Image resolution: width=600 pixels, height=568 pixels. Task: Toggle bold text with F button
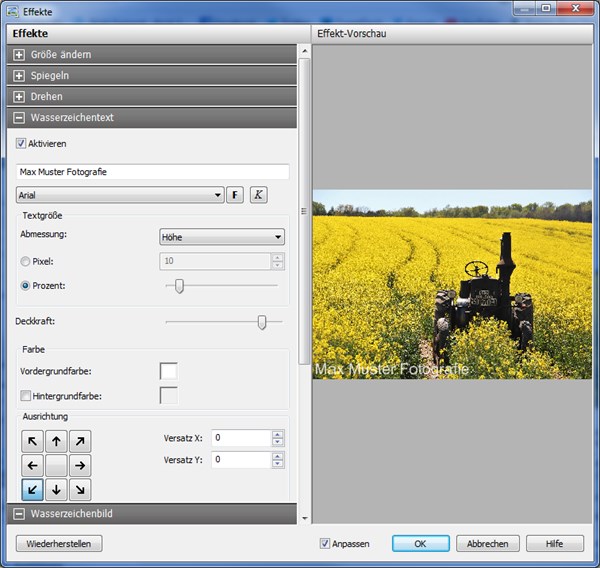[x=235, y=195]
